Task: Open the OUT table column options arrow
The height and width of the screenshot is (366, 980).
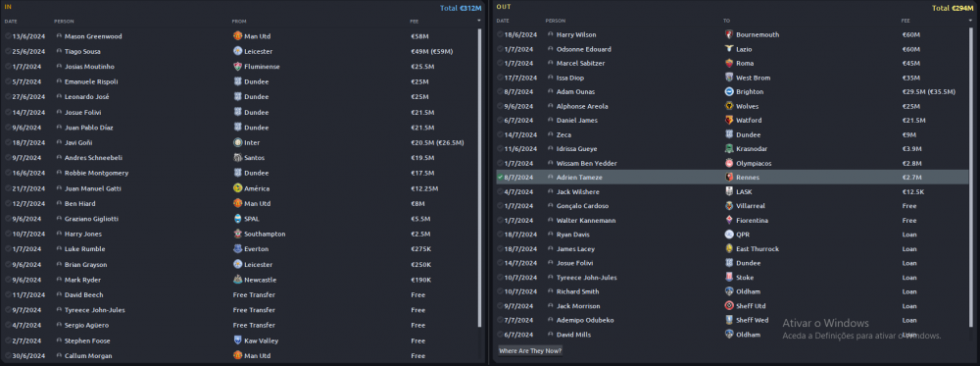Action: 970,21
